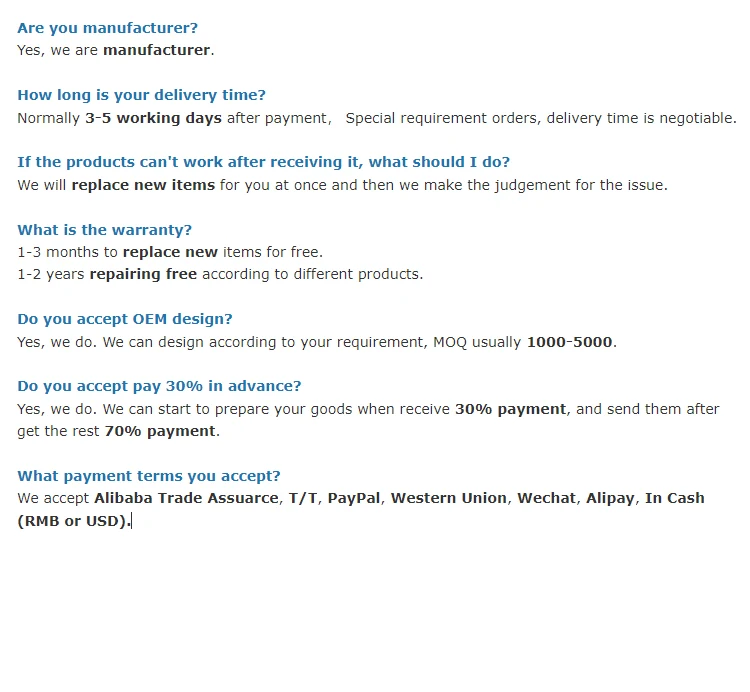Click "Alibaba Trade Assuarce" payment option text

(x=186, y=498)
